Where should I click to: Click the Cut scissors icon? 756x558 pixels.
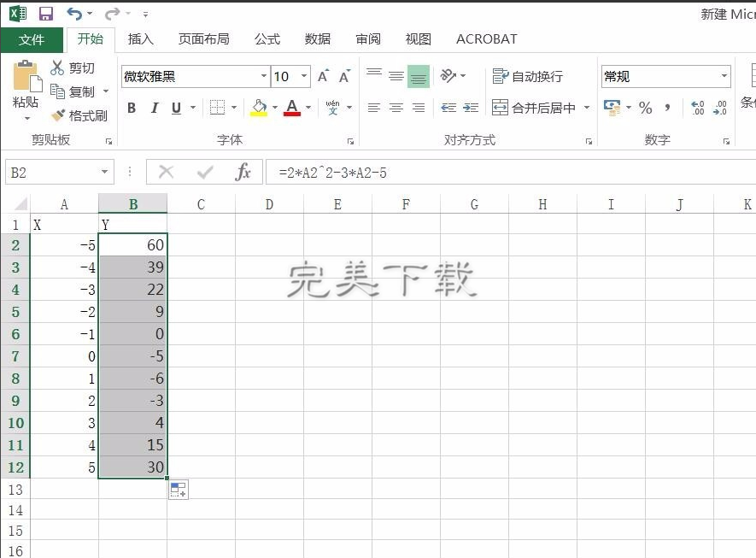[x=57, y=68]
